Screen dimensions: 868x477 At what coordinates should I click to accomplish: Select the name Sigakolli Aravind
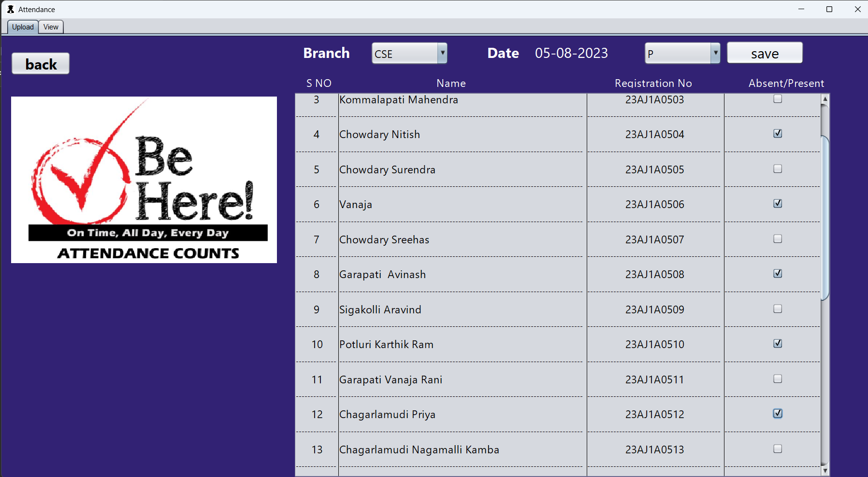(380, 310)
